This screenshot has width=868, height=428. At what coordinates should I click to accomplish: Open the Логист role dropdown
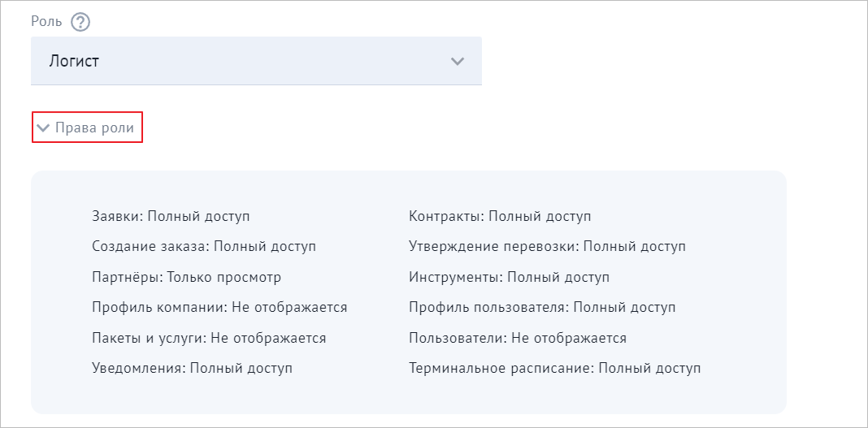256,61
